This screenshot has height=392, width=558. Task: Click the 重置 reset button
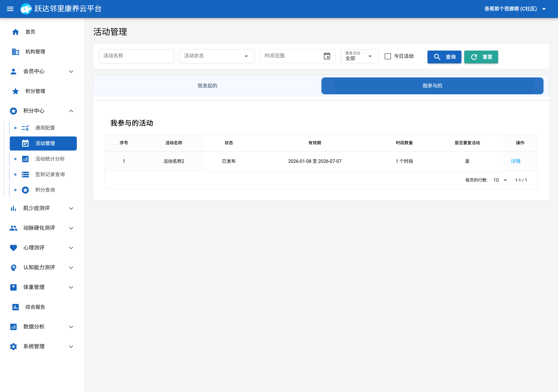tap(481, 57)
